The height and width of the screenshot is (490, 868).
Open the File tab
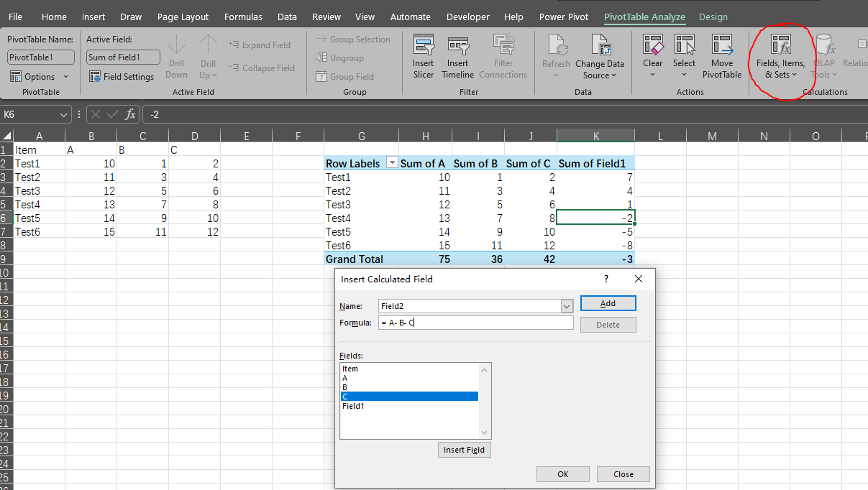coord(15,17)
